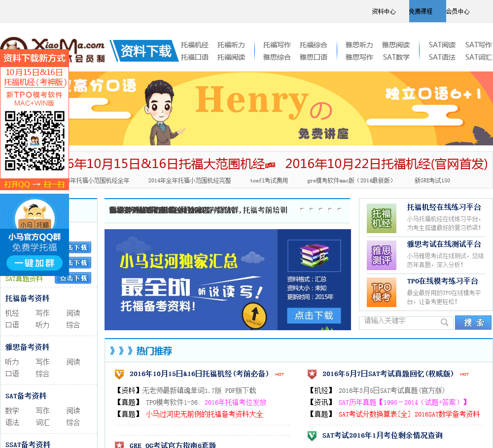This screenshot has width=493, height=448.
Task: Click the 搜索 search button
Action: point(473,322)
